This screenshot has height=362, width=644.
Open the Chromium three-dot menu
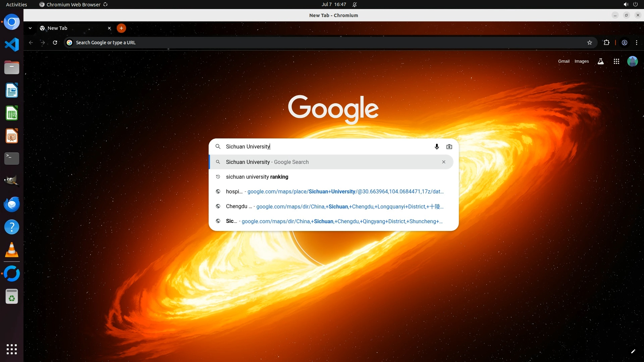coord(636,43)
